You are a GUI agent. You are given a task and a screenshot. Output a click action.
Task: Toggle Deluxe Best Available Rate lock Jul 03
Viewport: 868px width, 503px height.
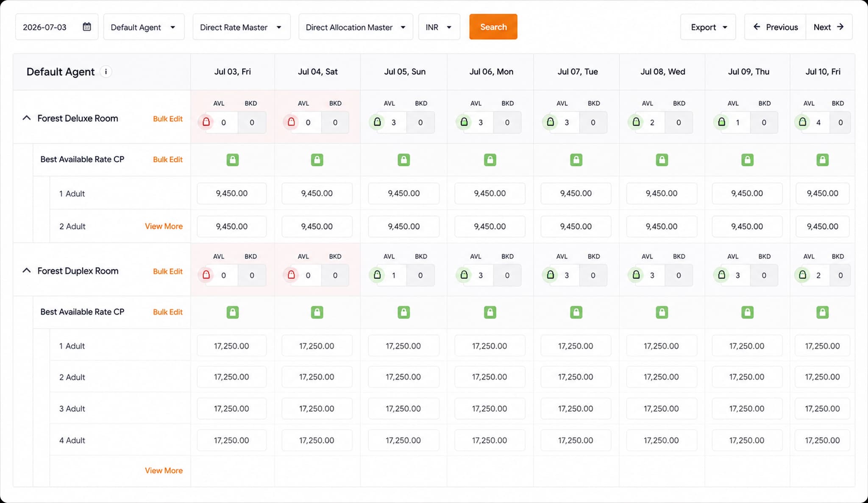pyautogui.click(x=232, y=160)
